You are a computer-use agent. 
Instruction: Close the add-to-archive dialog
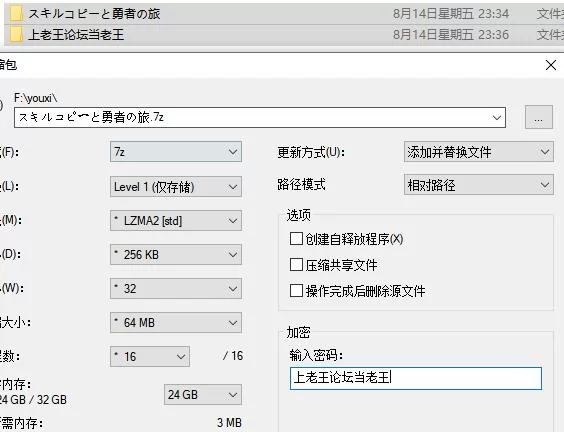[x=551, y=65]
